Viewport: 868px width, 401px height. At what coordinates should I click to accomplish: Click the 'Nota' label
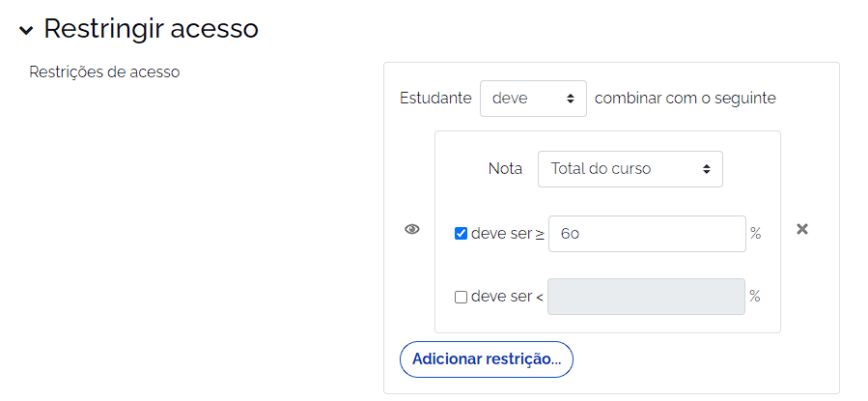[x=505, y=169]
